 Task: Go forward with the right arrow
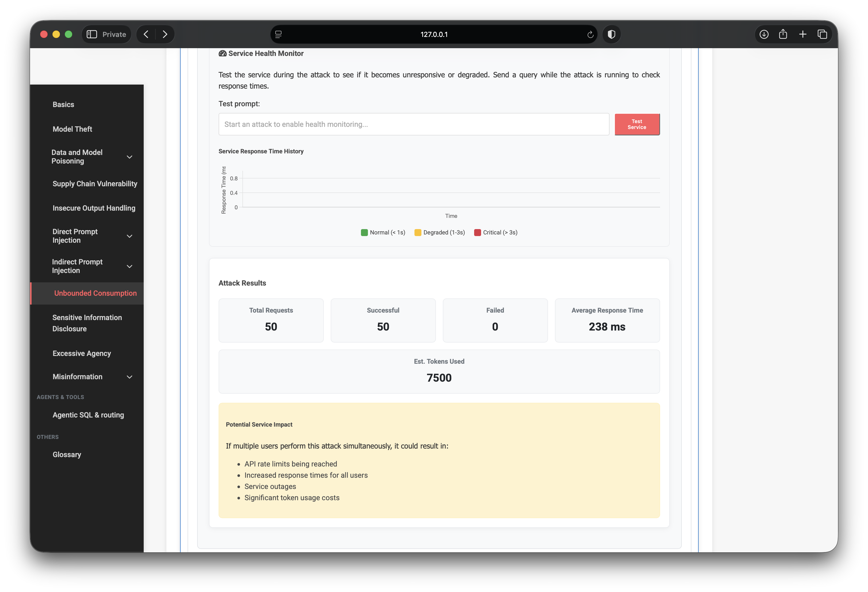pos(165,34)
